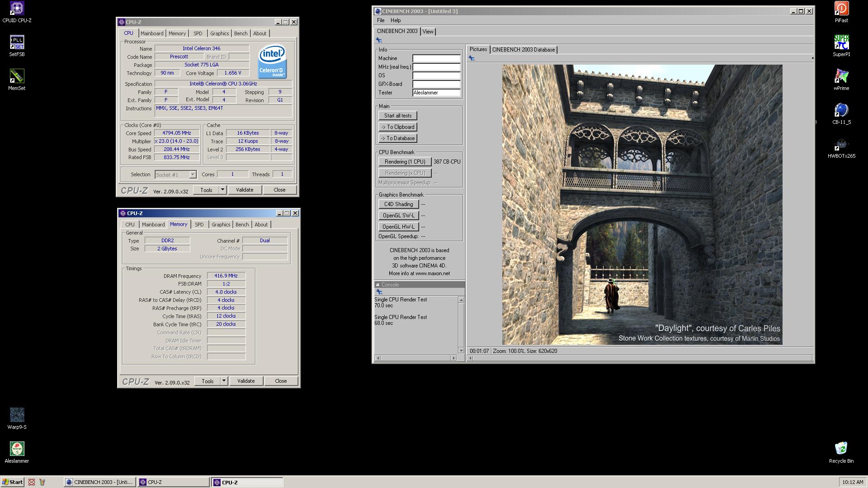Open the File menu in CINEBENCH
This screenshot has height=488, width=868.
381,20
